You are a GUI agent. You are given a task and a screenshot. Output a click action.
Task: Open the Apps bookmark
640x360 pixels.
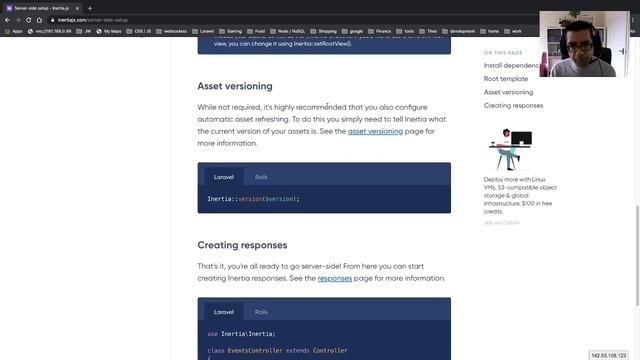13,31
